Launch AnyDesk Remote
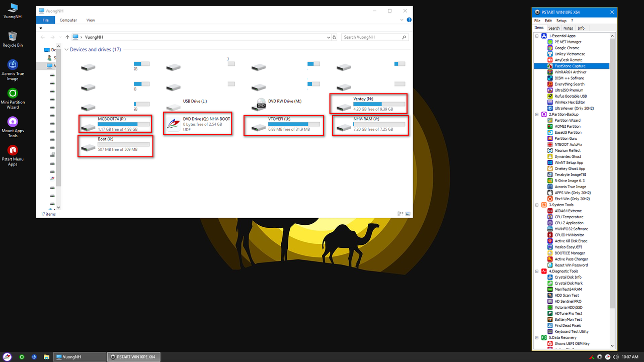Viewport: 644px width, 362px height. pos(568,60)
